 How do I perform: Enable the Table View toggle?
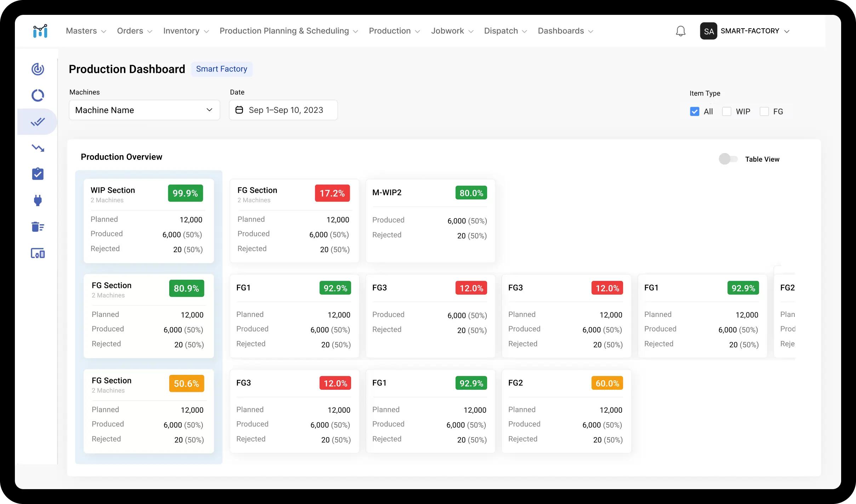click(728, 159)
